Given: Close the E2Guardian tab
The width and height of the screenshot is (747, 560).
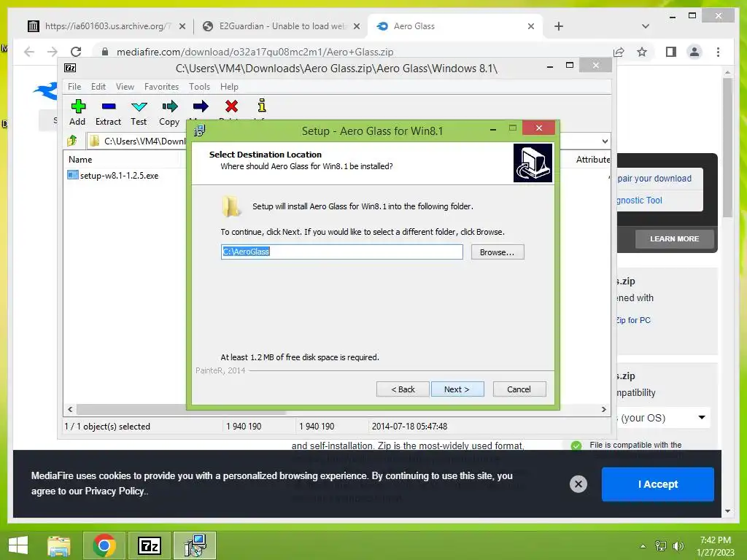Looking at the screenshot, I should pyautogui.click(x=356, y=26).
